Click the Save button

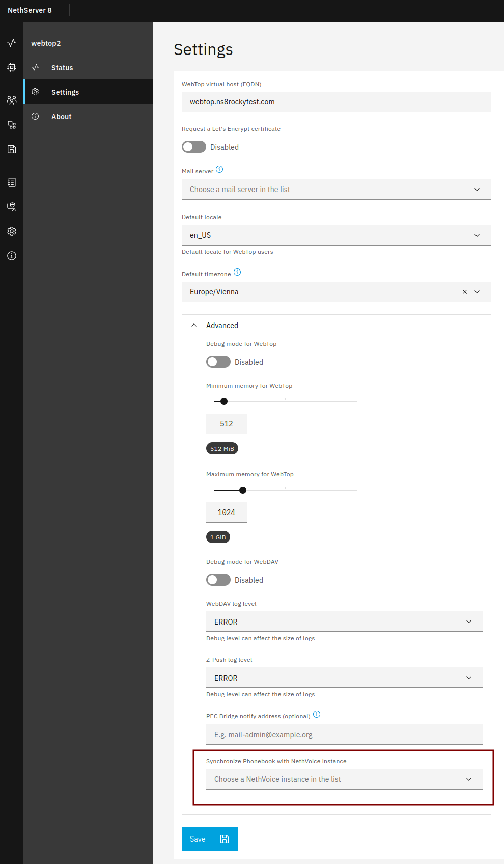(x=210, y=839)
